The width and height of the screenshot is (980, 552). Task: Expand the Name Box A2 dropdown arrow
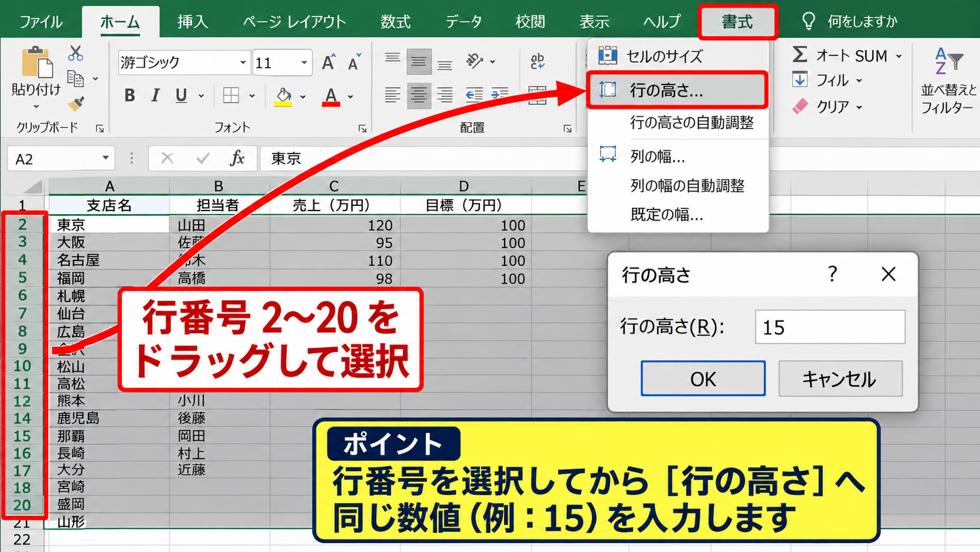(106, 158)
